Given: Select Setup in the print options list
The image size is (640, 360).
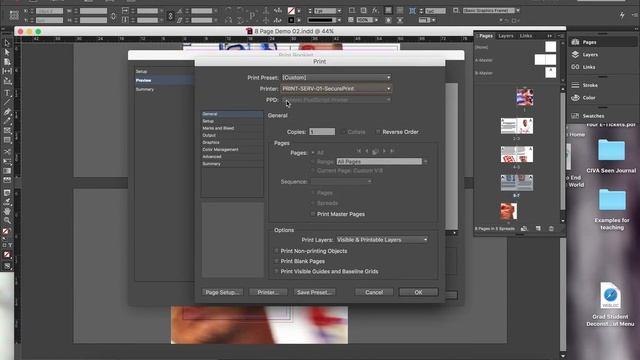Looking at the screenshot, I should [x=232, y=121].
